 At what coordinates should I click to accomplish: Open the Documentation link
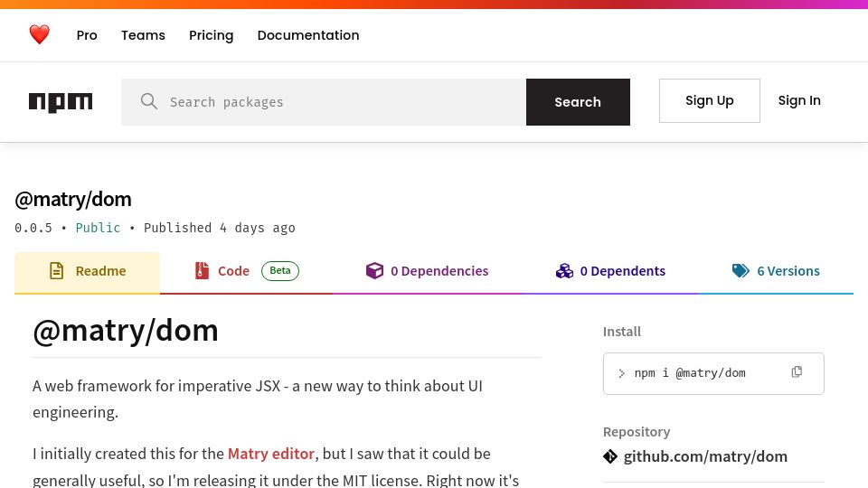[308, 35]
